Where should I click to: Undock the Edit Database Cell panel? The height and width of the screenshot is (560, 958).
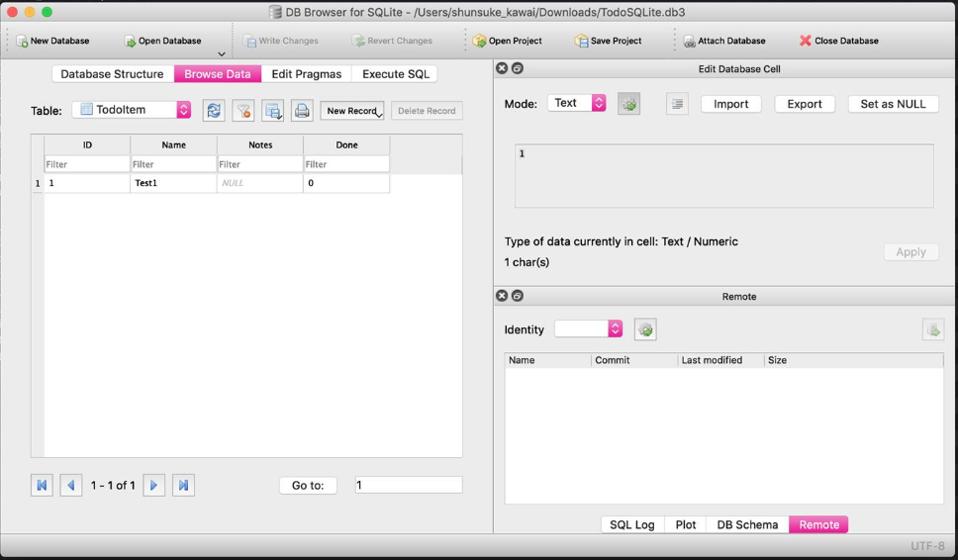(517, 68)
